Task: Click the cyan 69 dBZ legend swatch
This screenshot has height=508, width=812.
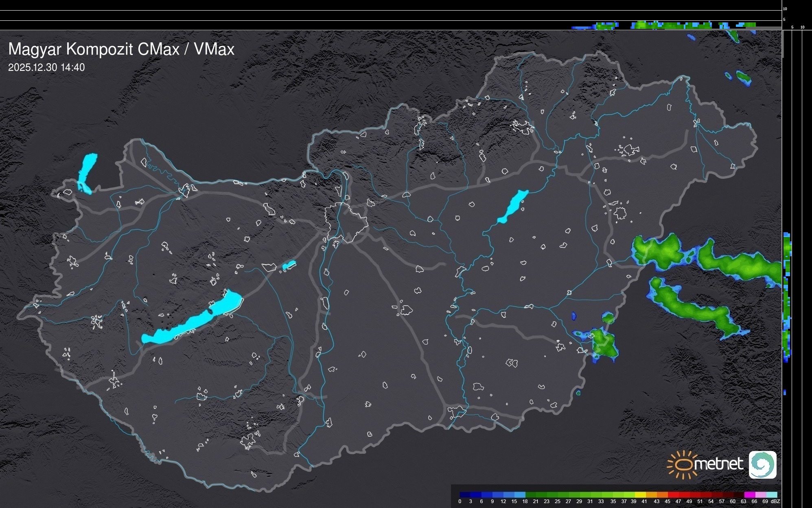Action: point(771,495)
